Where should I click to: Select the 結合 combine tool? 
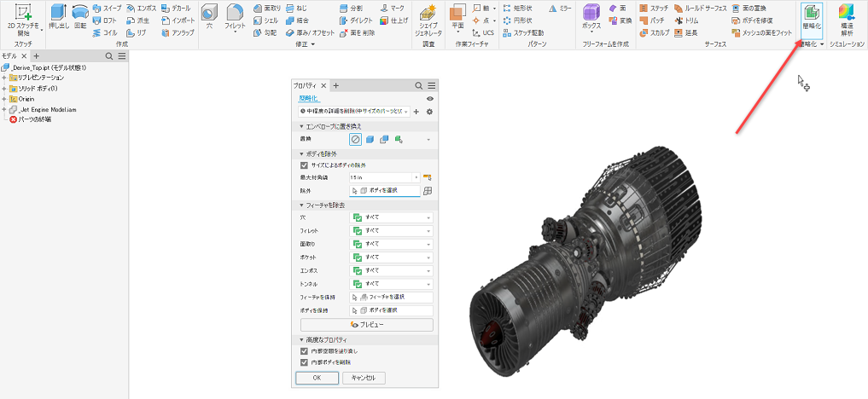click(x=299, y=20)
